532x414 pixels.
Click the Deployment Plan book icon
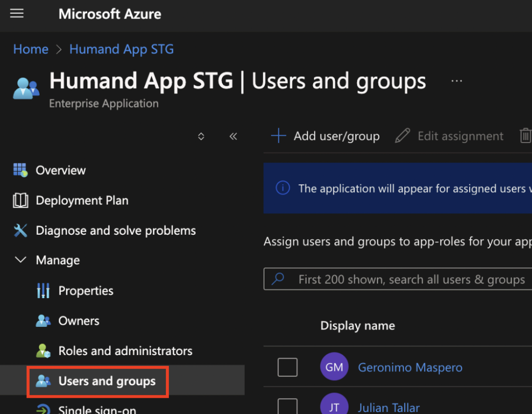(x=20, y=201)
